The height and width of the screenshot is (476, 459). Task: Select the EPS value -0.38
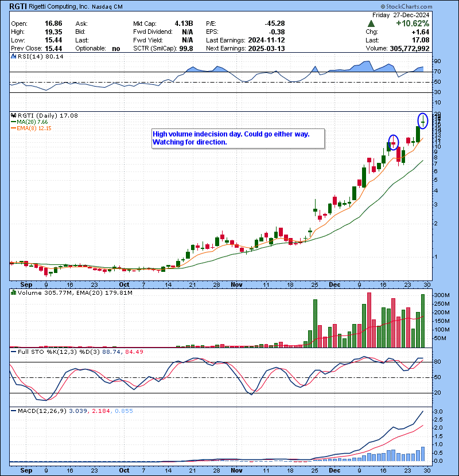[277, 32]
